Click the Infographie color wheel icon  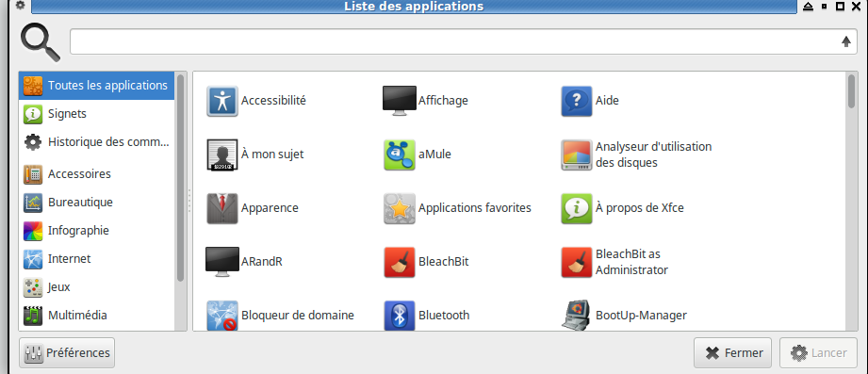33,231
